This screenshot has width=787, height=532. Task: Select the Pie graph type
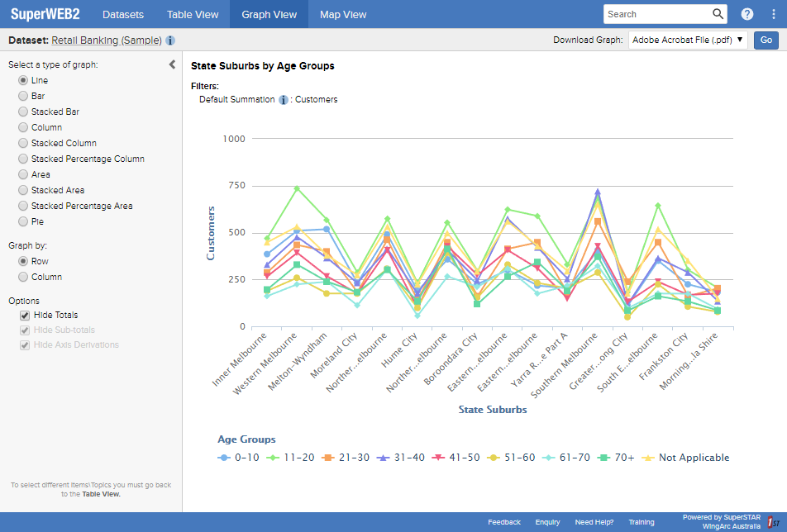(22, 221)
